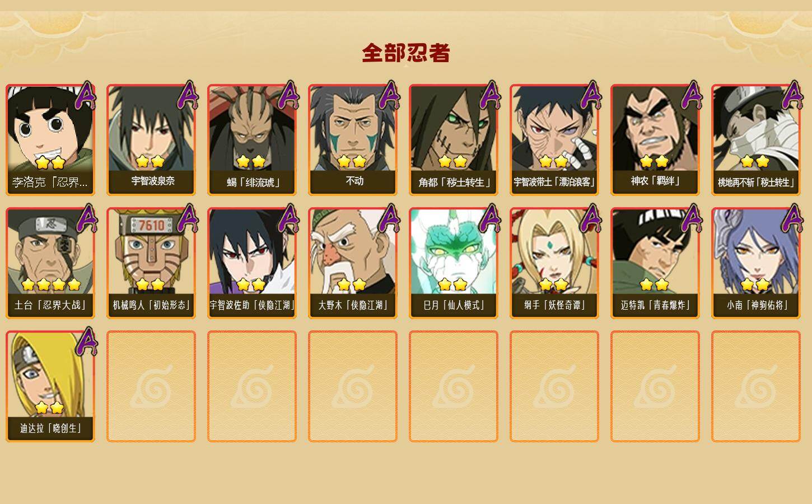Click the 全部忍者 heading tab
Image resolution: width=812 pixels, height=504 pixels.
point(406,53)
